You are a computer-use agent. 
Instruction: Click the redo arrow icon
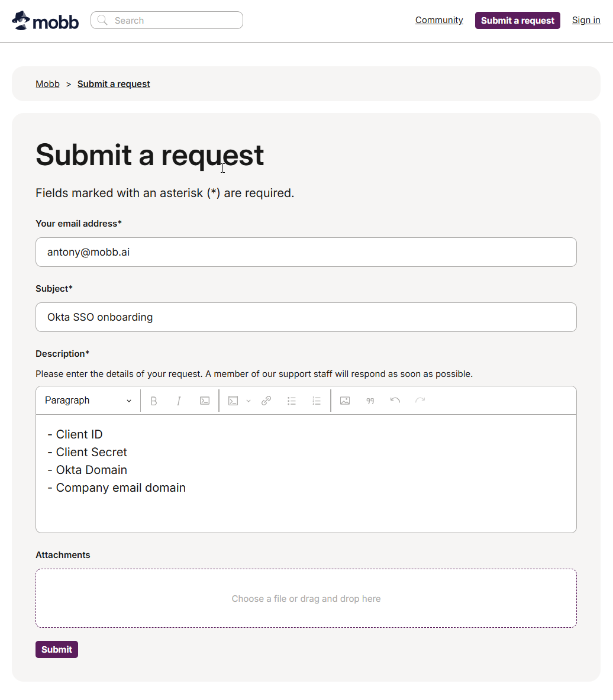pyautogui.click(x=420, y=401)
